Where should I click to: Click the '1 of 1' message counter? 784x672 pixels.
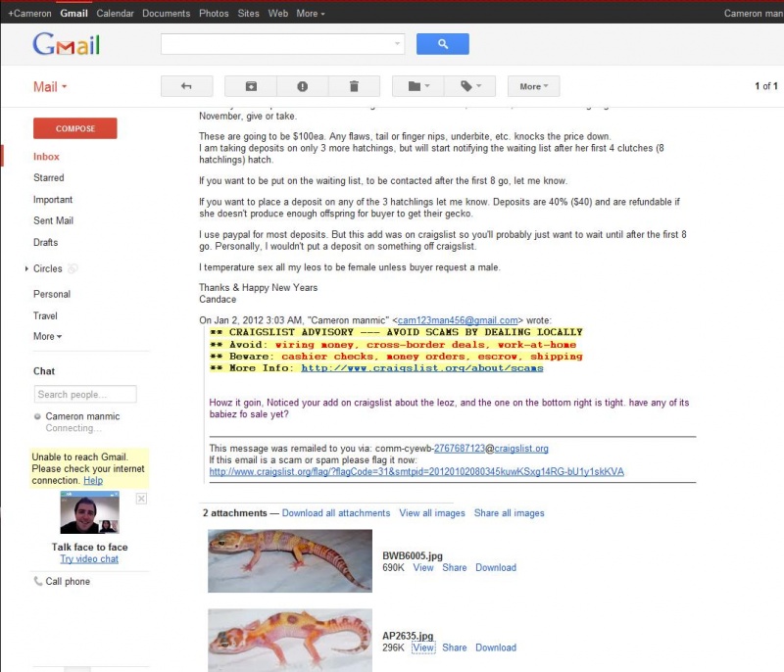pyautogui.click(x=766, y=86)
